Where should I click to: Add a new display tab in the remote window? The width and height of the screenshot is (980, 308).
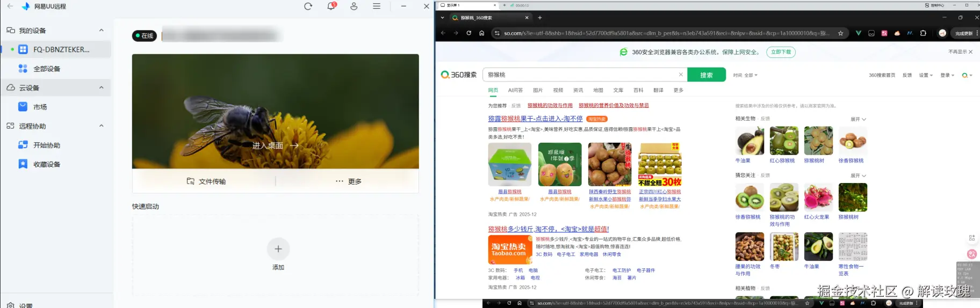coord(505,5)
